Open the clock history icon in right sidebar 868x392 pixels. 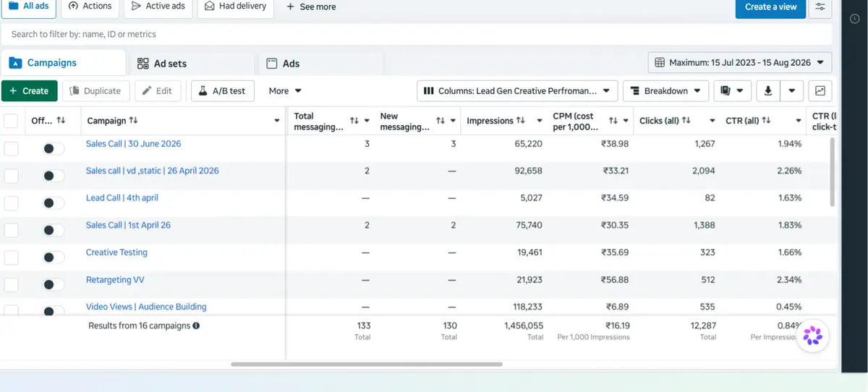855,20
